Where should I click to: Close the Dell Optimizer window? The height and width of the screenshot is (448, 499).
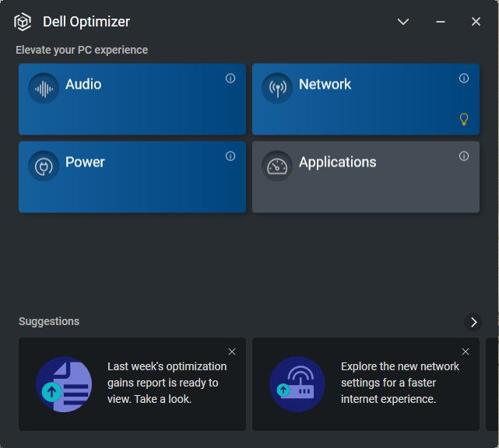pos(476,22)
